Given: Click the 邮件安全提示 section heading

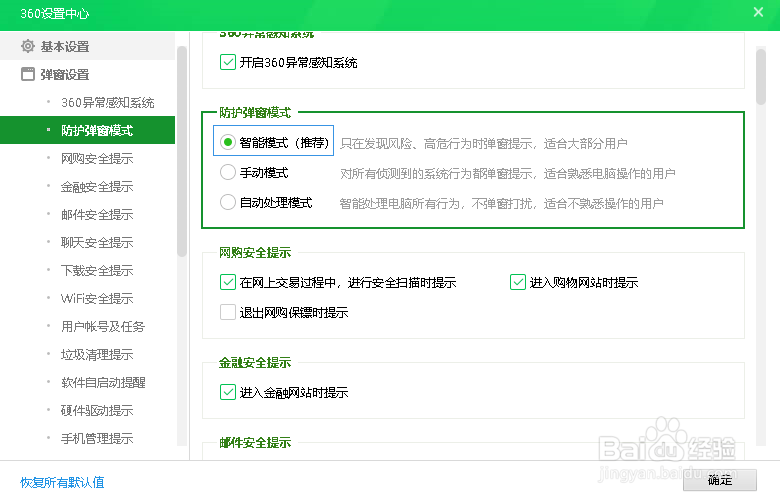Looking at the screenshot, I should pyautogui.click(x=255, y=442).
